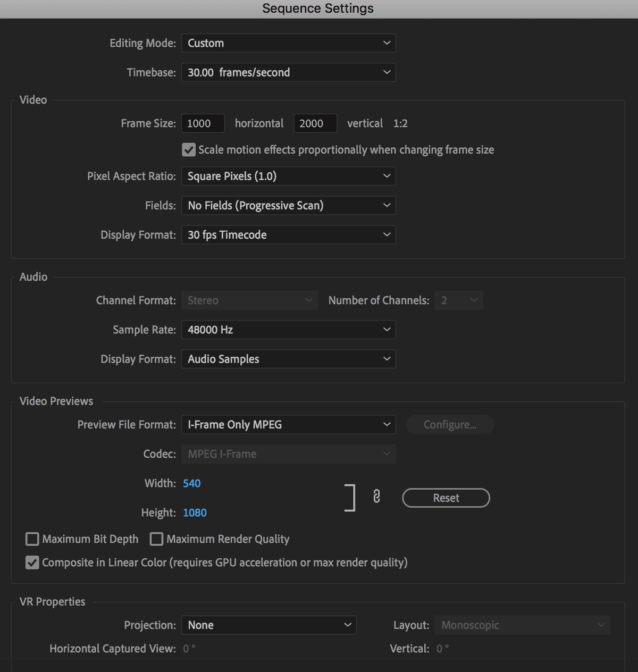The width and height of the screenshot is (638, 672).
Task: Expand the Sample Rate dropdown
Action: (288, 330)
